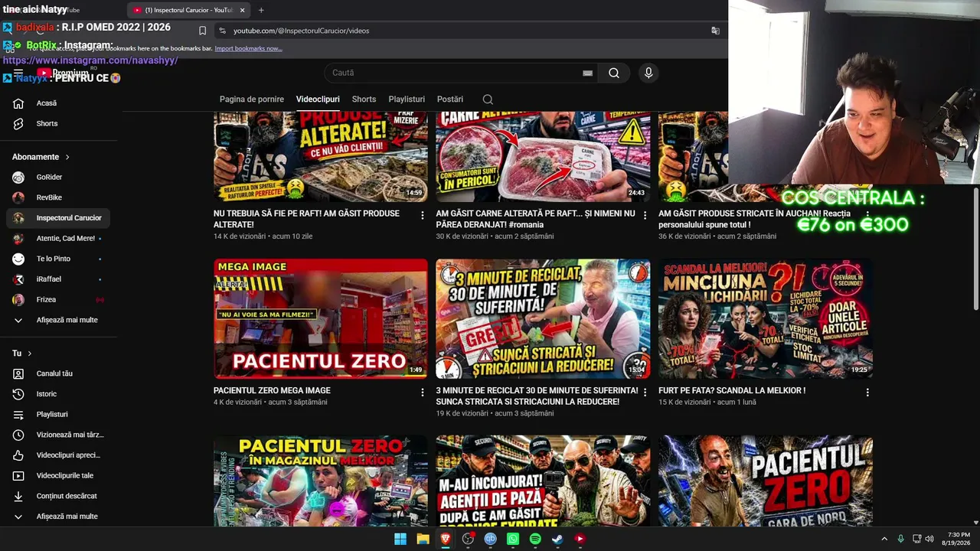
Task: Open video title NU TREBUIA SĂ FIE PE RAFT
Action: pyautogui.click(x=306, y=219)
